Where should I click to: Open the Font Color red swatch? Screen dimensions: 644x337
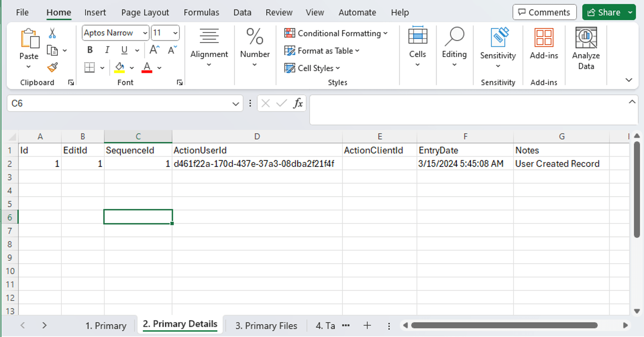point(148,68)
